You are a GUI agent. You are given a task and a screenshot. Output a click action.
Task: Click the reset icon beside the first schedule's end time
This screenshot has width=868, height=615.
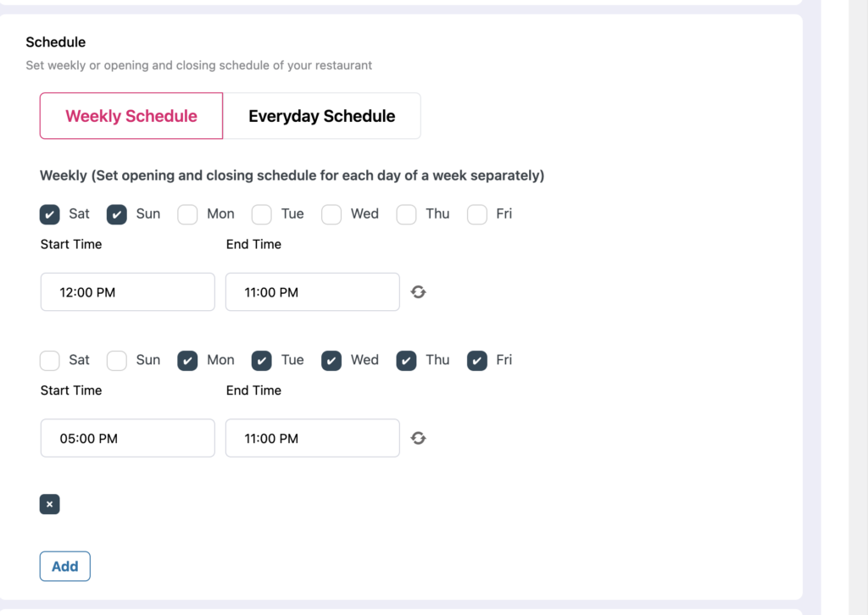coord(418,292)
